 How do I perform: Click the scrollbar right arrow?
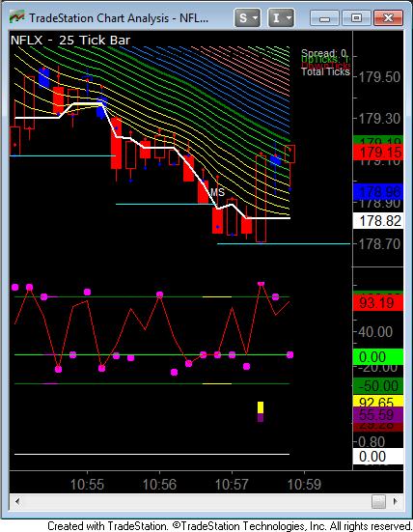click(396, 501)
